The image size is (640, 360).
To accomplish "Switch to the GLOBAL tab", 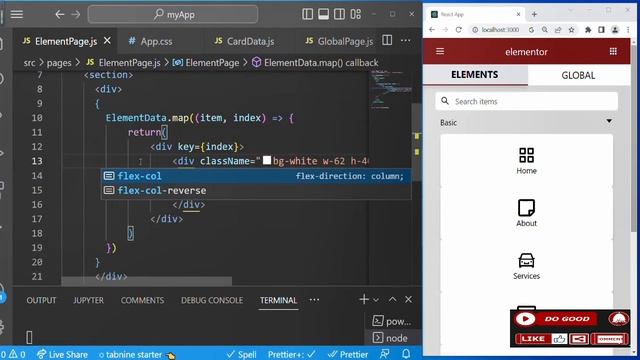I will tap(578, 76).
